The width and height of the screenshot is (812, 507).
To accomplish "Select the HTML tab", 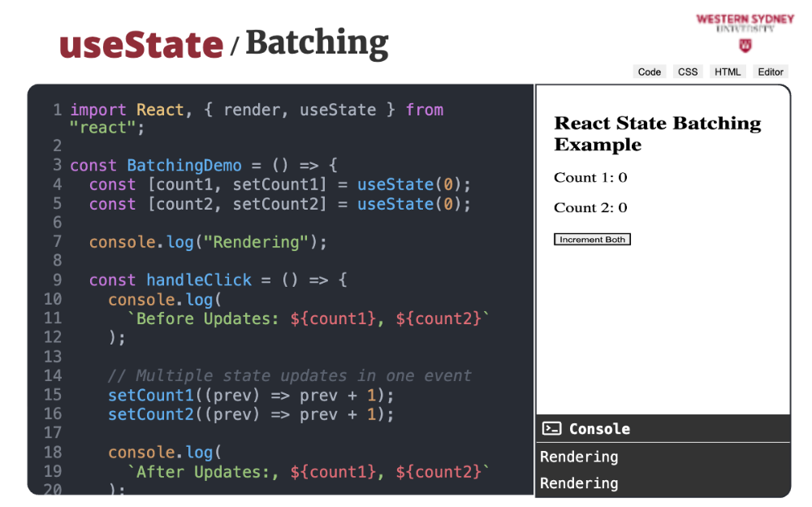I will [x=728, y=71].
